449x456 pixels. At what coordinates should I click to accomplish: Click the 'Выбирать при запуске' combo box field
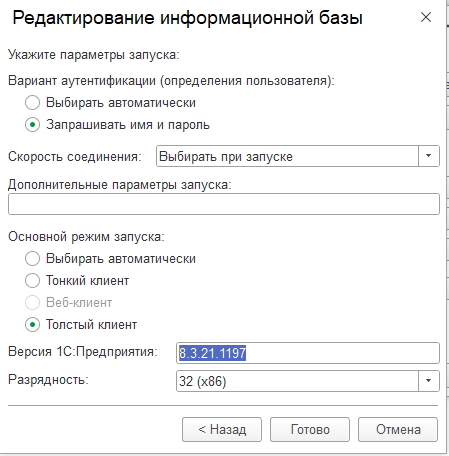[x=287, y=156]
